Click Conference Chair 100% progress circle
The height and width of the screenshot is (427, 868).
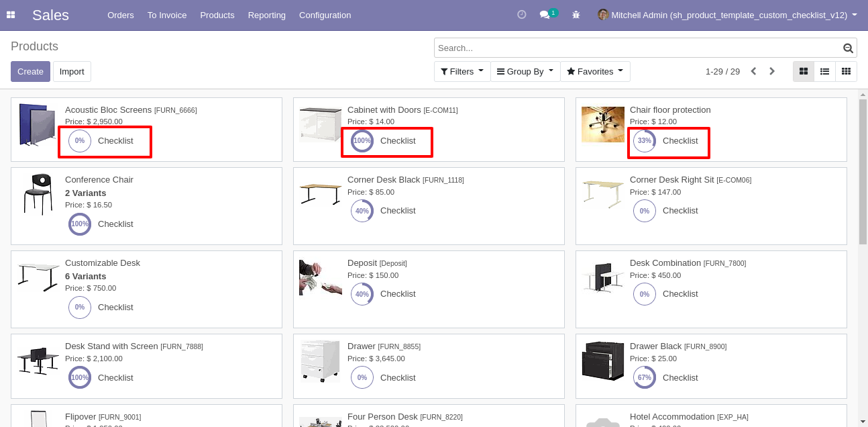pyautogui.click(x=80, y=224)
